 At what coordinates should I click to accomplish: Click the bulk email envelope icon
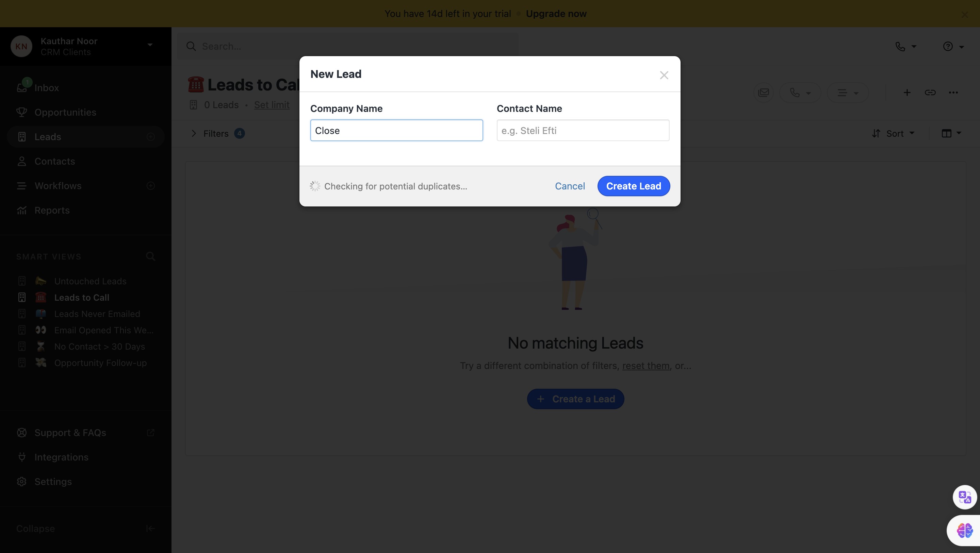point(764,93)
